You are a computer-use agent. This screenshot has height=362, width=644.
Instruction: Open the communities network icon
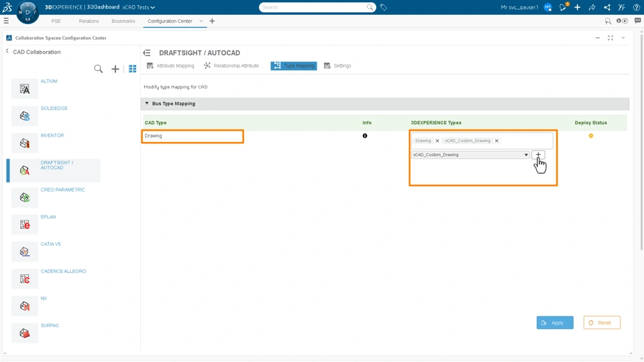(606, 7)
